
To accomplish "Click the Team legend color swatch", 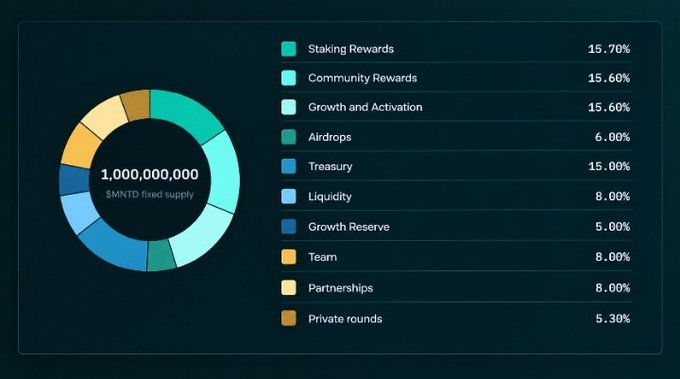I will tap(288, 257).
